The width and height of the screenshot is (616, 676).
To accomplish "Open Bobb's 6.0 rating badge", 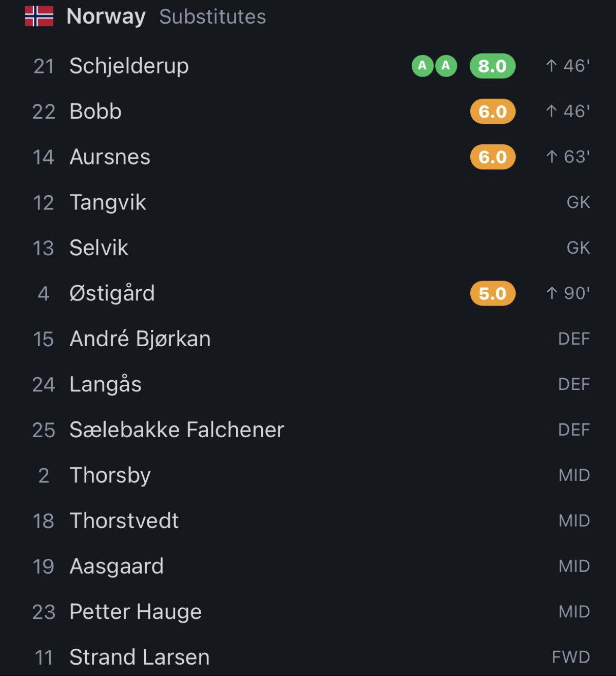I will (x=492, y=111).
